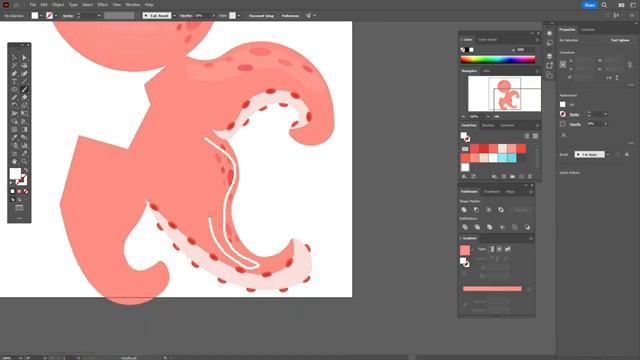
Task: Click the Navigator preview thumbnail
Action: point(504,93)
